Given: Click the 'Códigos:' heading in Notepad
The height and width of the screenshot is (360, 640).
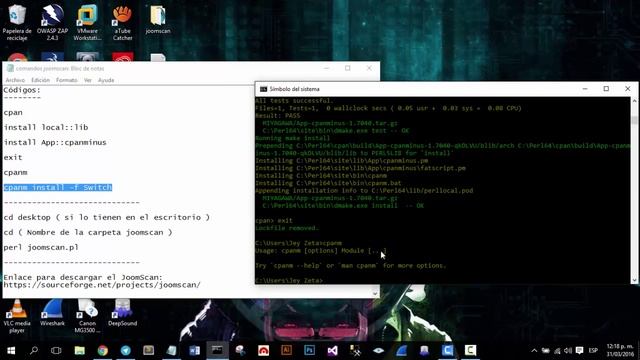Looking at the screenshot, I should 22,90.
